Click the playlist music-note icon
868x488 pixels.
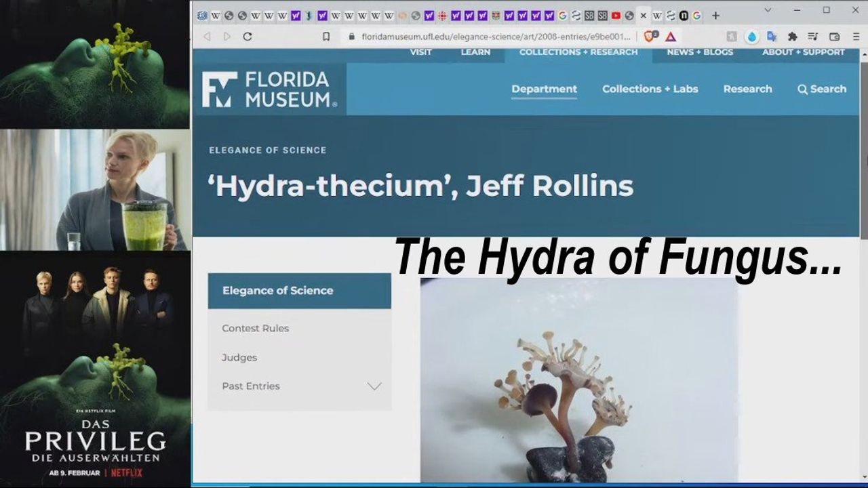813,37
